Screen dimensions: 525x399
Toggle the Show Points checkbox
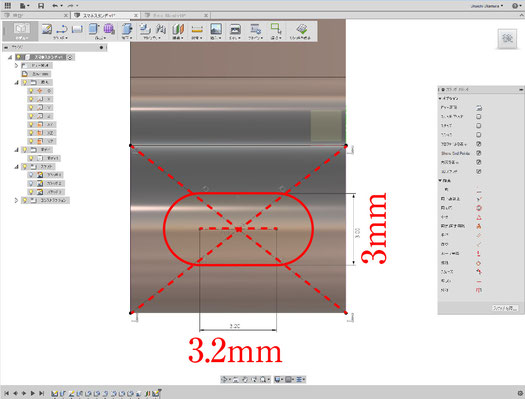click(x=478, y=153)
